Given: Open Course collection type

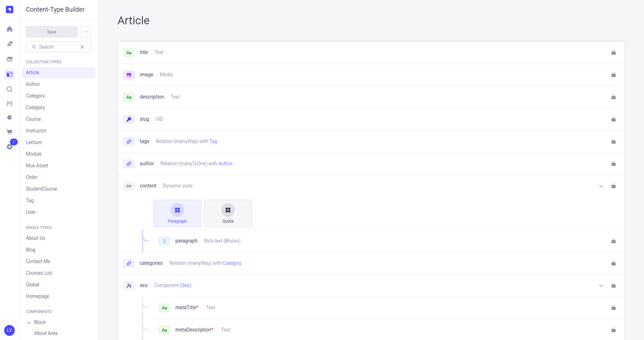Looking at the screenshot, I should click(x=33, y=119).
